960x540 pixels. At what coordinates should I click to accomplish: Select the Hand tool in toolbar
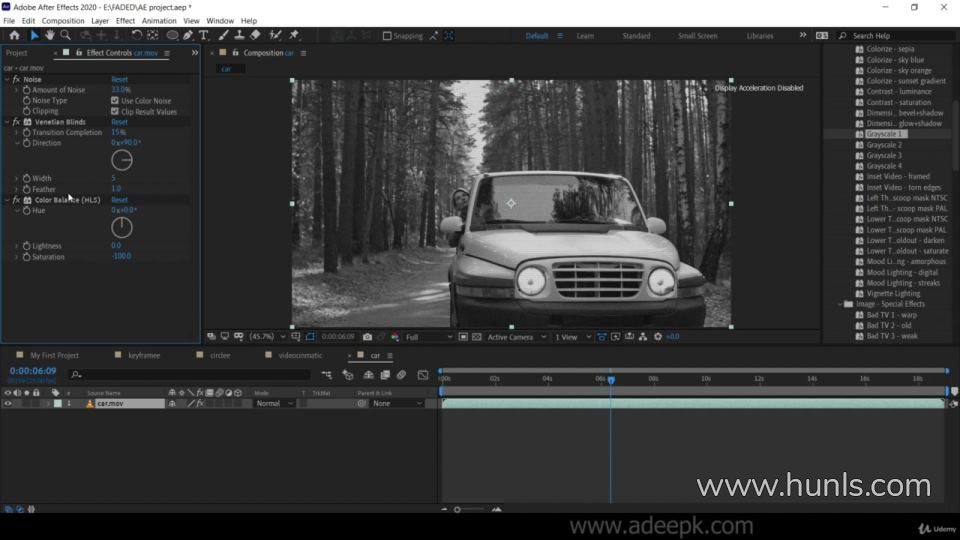pos(50,35)
